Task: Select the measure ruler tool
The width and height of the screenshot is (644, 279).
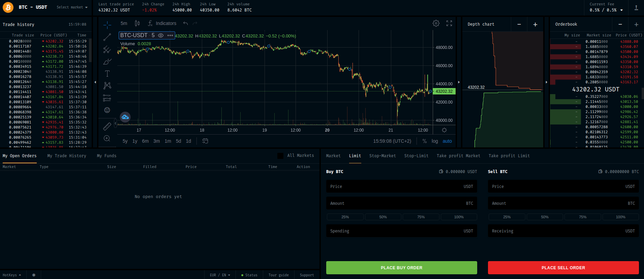Action: tap(107, 127)
